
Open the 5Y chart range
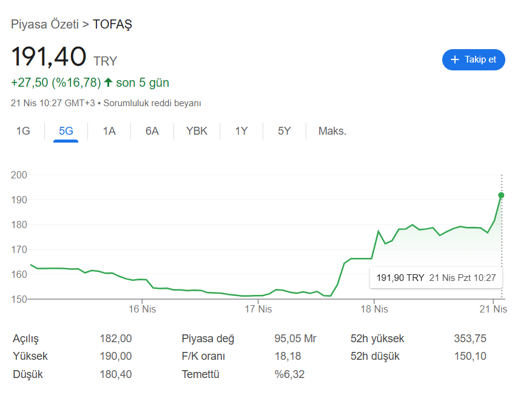coord(284,131)
